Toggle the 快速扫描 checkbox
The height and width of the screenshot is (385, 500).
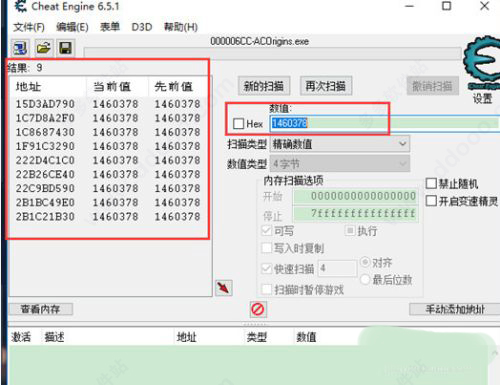[x=267, y=269]
